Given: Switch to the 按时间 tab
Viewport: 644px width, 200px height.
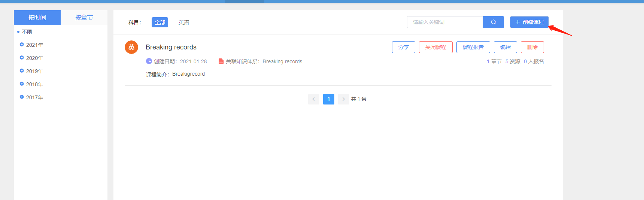Looking at the screenshot, I should coord(37,18).
